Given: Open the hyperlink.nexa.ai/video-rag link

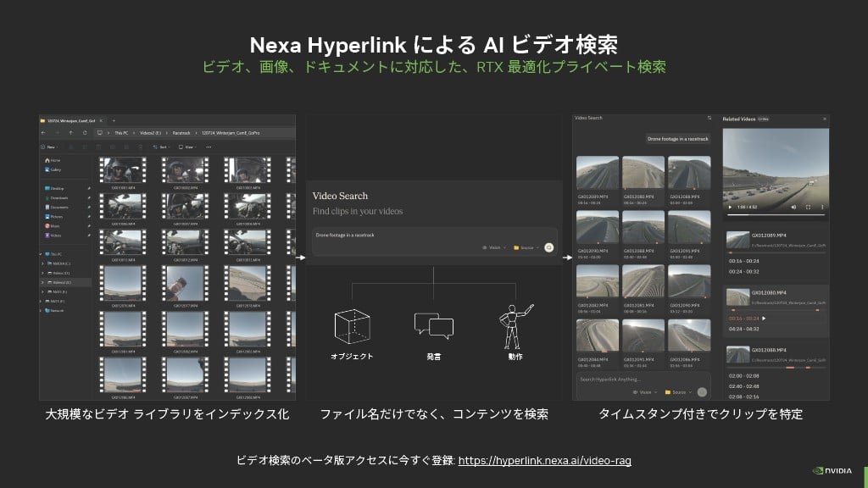Looking at the screenshot, I should pos(543,461).
